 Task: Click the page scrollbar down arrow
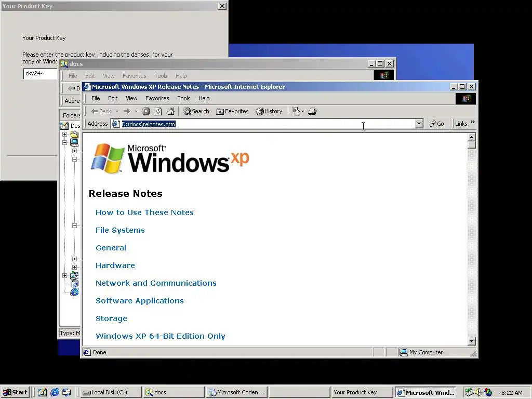pos(472,341)
